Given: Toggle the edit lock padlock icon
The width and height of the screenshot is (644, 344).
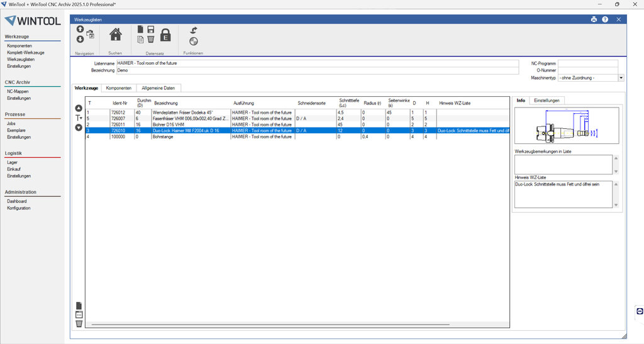Looking at the screenshot, I should click(165, 35).
